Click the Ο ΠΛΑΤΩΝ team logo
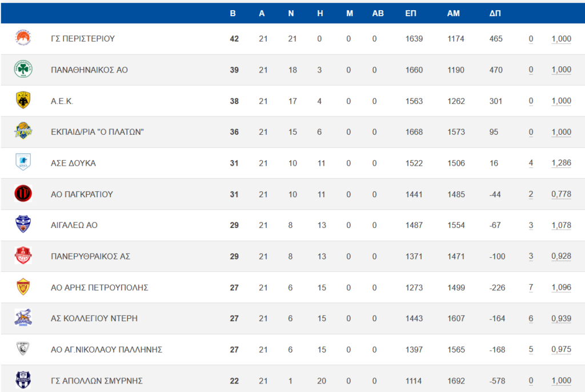585x392 pixels. [23, 131]
